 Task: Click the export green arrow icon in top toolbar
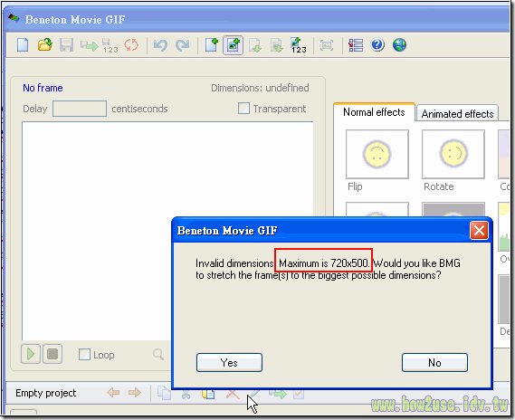point(89,45)
